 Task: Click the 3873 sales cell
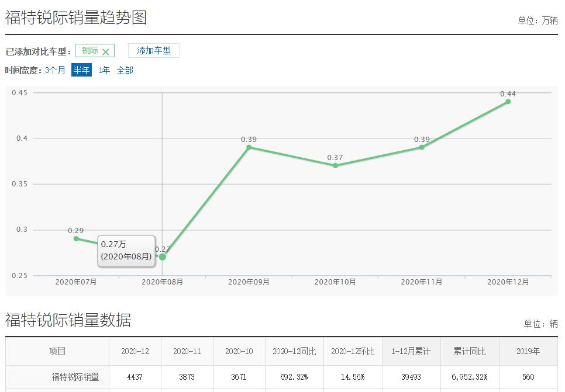[187, 377]
